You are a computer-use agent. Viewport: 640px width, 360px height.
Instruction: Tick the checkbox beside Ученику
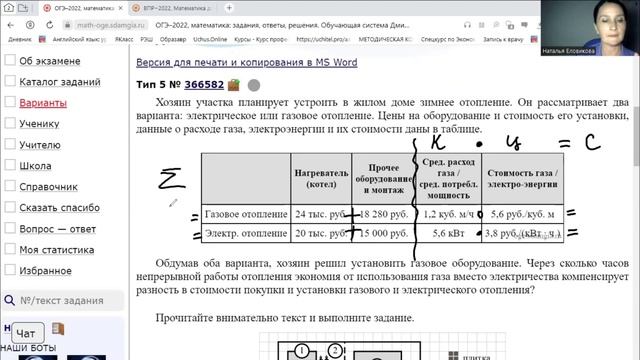click(10, 123)
